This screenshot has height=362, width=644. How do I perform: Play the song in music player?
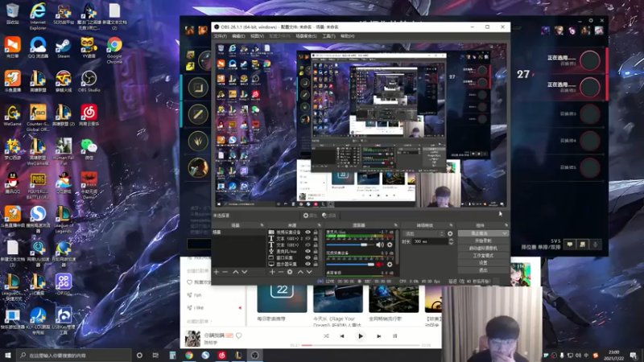pos(361,336)
